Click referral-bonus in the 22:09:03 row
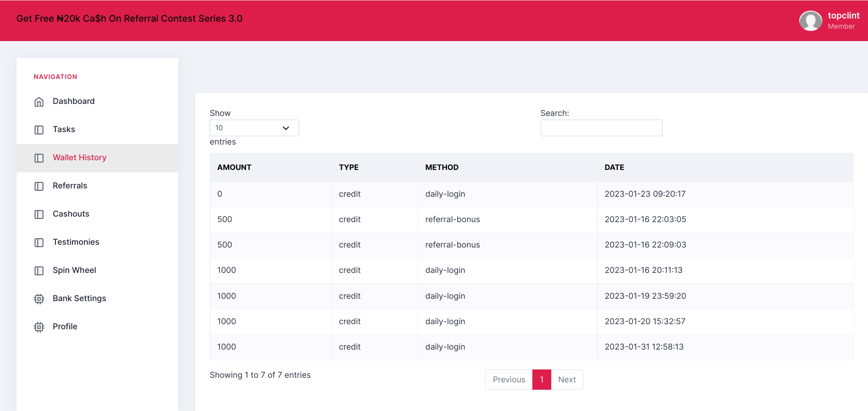868x411 pixels. tap(452, 245)
